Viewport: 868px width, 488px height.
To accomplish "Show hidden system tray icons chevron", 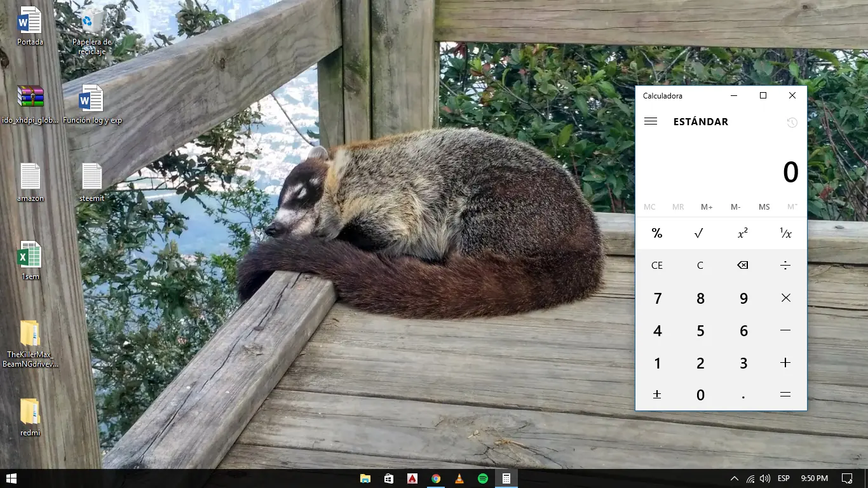I will pyautogui.click(x=735, y=478).
